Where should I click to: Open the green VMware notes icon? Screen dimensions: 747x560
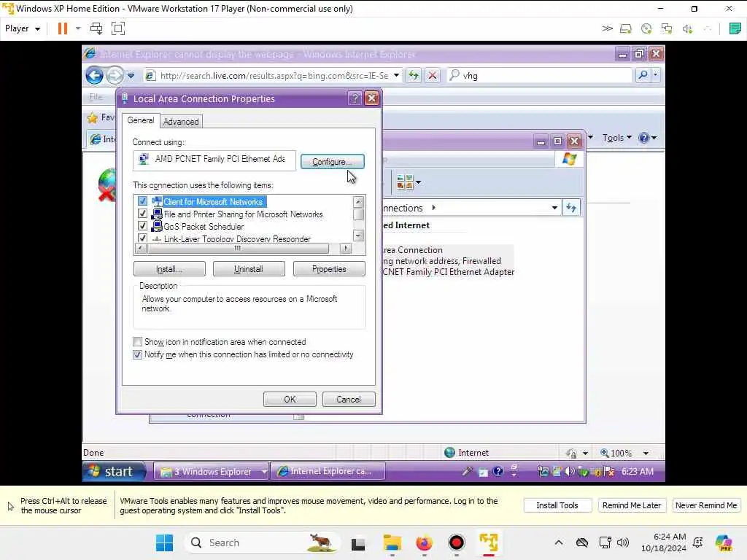click(x=735, y=28)
